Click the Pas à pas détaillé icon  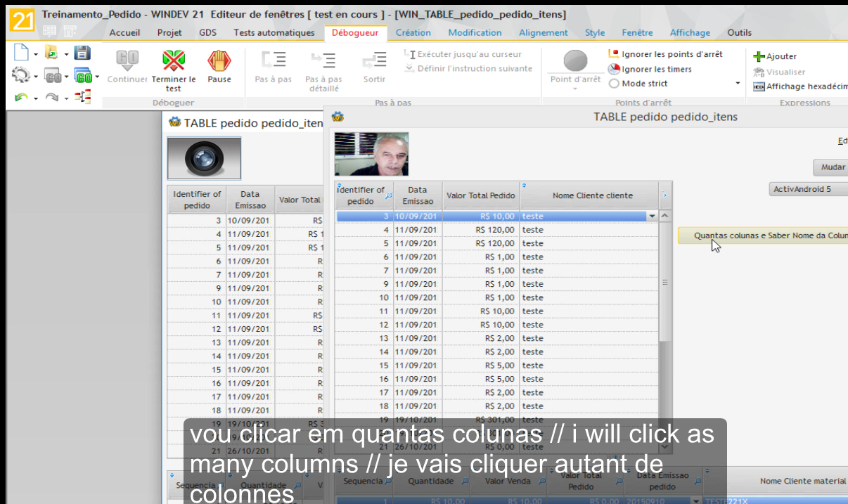coord(323,60)
